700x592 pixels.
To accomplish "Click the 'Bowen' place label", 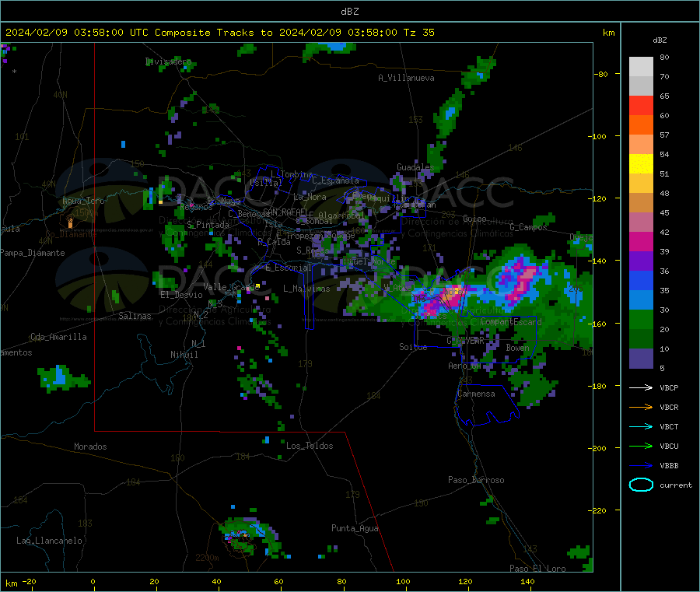I will [517, 347].
